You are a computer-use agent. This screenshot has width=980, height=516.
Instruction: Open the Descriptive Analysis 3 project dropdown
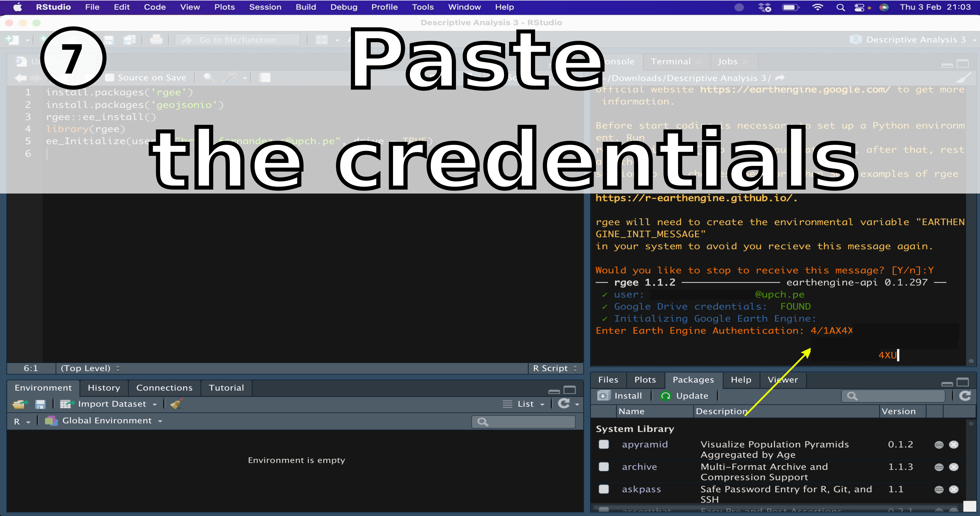(x=913, y=40)
